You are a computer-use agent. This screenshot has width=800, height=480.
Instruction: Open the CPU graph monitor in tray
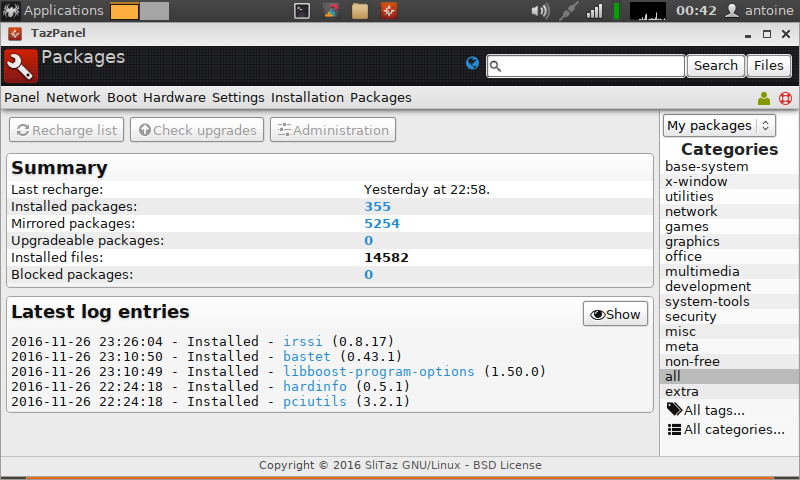[647, 11]
